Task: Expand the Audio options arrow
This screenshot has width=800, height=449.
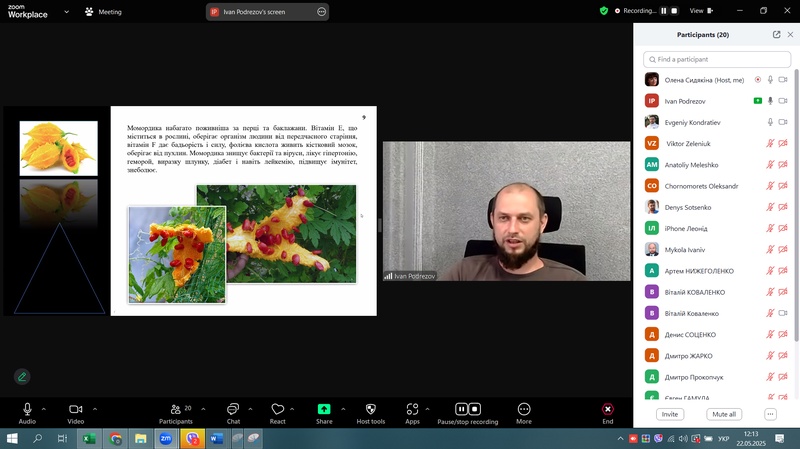Action: tap(46, 408)
